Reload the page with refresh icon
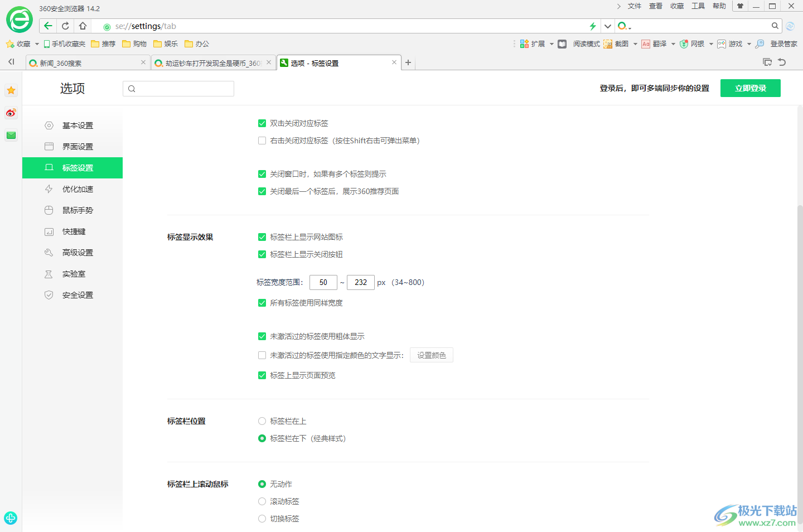The width and height of the screenshot is (803, 532). click(x=65, y=26)
